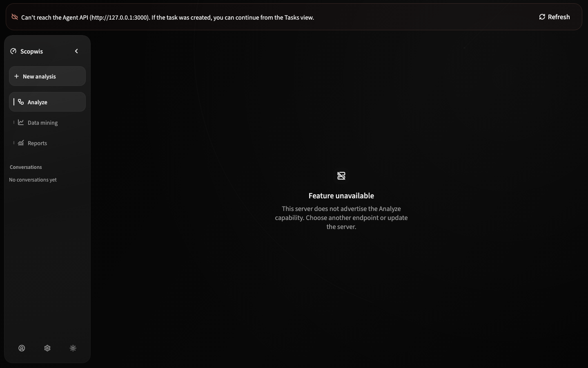Click the server-off icon above Feature unavailable
588x368 pixels.
pyautogui.click(x=341, y=176)
